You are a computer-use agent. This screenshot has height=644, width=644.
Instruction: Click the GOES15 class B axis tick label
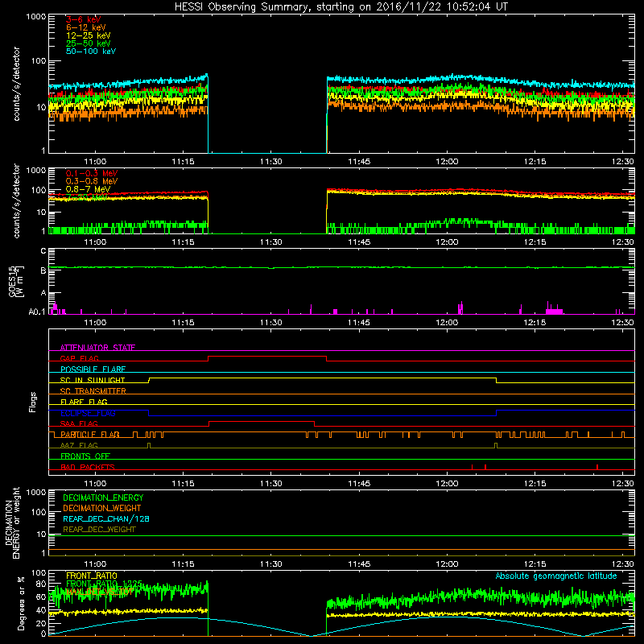click(43, 270)
